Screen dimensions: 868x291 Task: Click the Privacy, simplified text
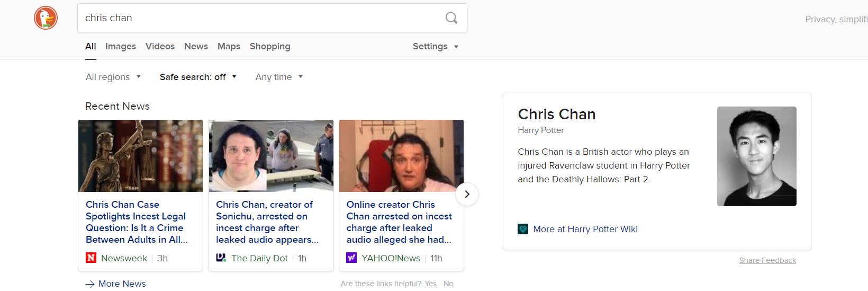[836, 19]
